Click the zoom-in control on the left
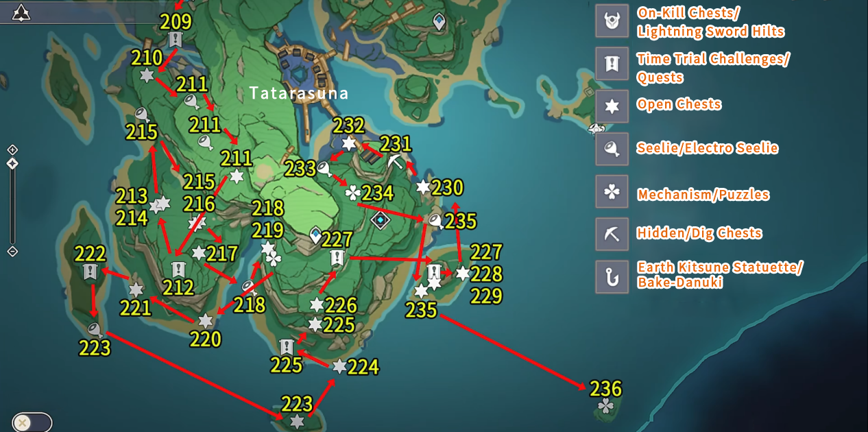This screenshot has width=868, height=432. click(x=11, y=149)
